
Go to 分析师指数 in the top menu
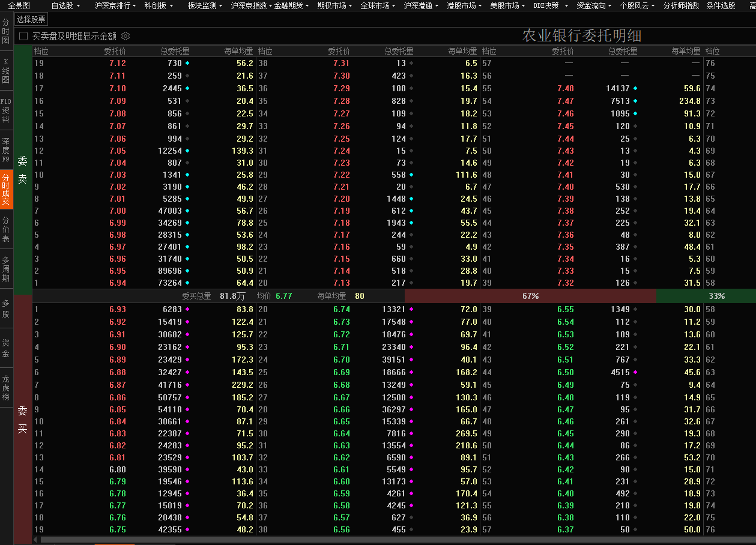coord(681,5)
